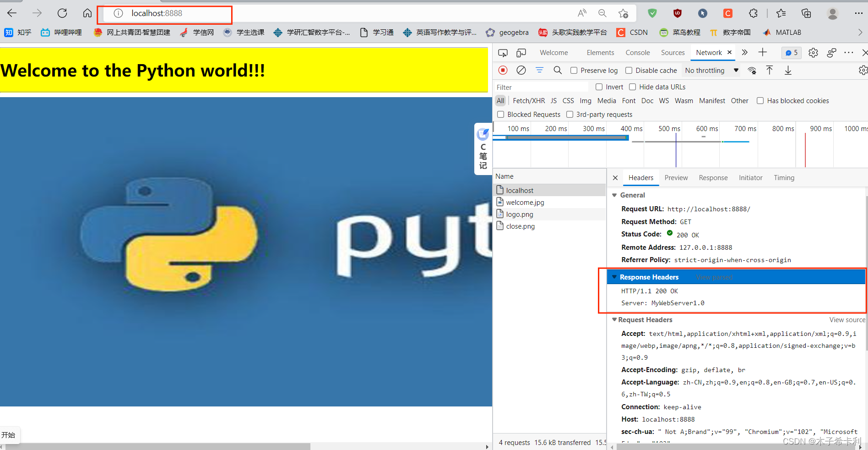This screenshot has width=868, height=450.
Task: Open the 5 issues badge
Action: tap(792, 53)
